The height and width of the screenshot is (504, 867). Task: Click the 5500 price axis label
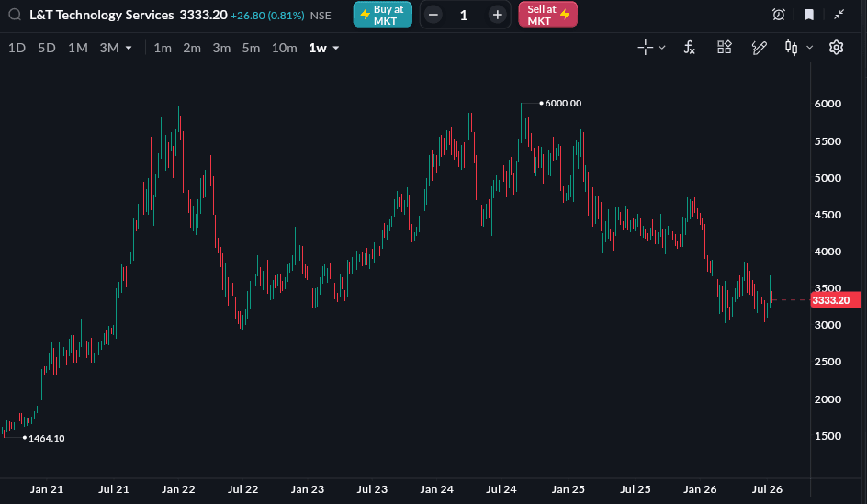828,141
